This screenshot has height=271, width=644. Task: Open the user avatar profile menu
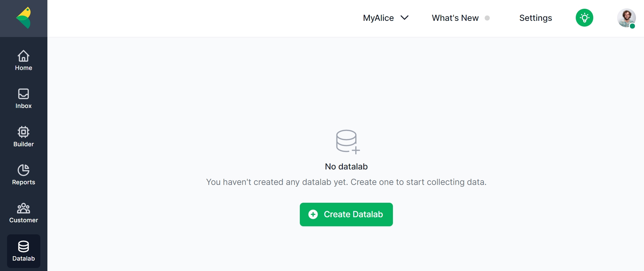pos(626,17)
